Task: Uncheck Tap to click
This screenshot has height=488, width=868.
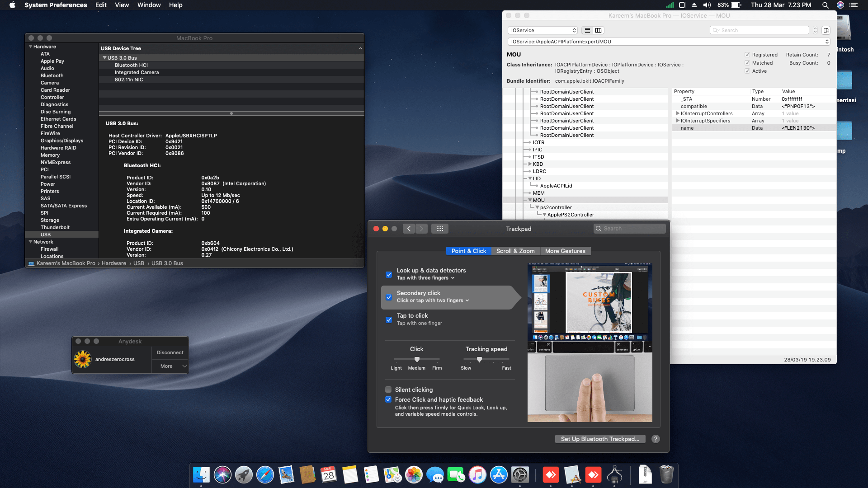Action: 388,319
